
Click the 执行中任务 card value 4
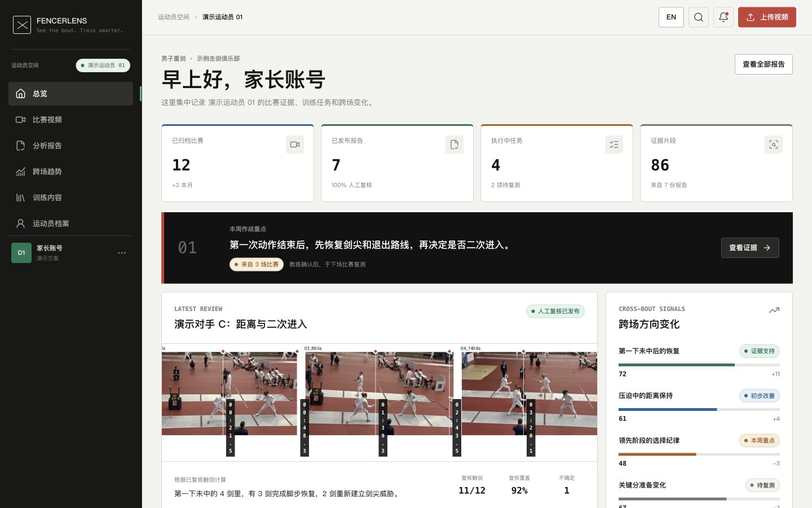click(496, 165)
